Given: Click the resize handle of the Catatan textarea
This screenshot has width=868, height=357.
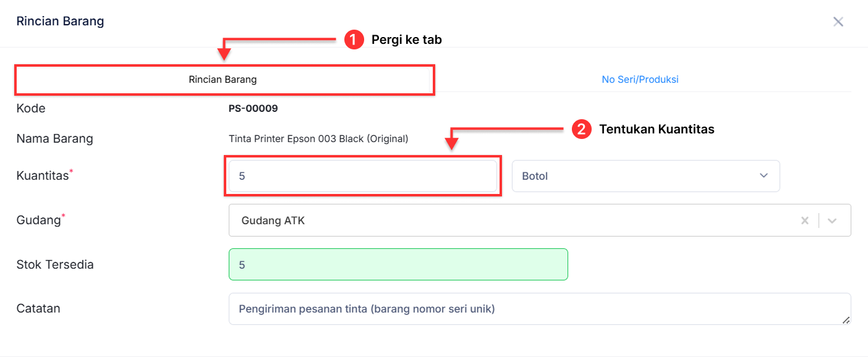Looking at the screenshot, I should (848, 321).
